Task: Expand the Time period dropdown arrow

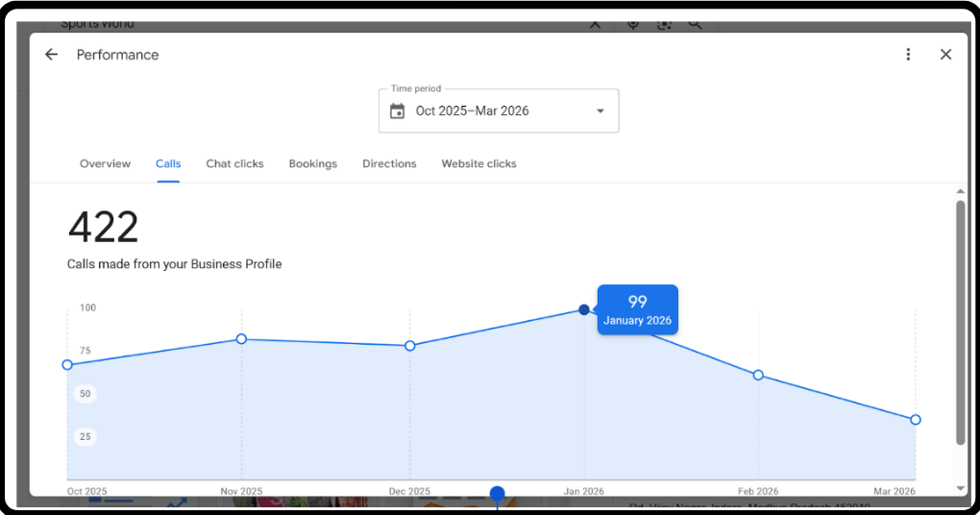Action: tap(600, 111)
